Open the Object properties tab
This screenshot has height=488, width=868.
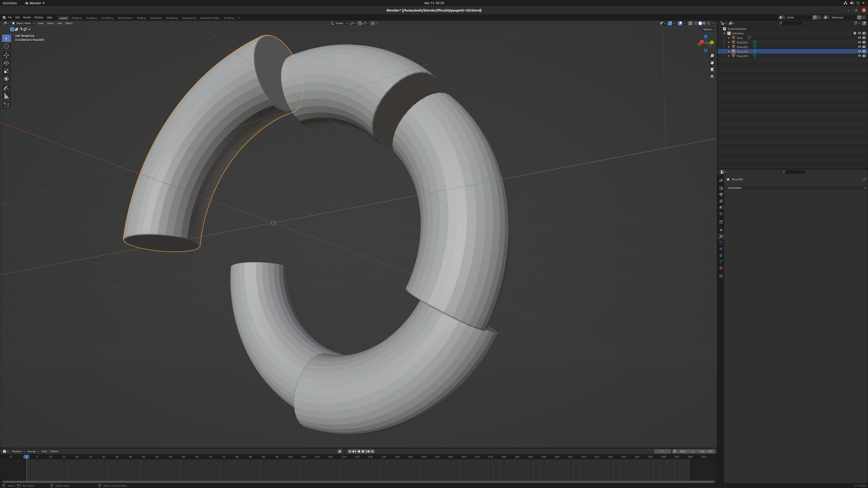point(721,230)
